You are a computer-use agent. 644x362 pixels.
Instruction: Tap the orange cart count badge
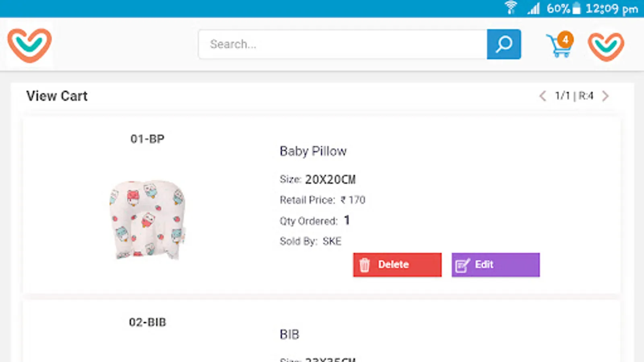(566, 39)
